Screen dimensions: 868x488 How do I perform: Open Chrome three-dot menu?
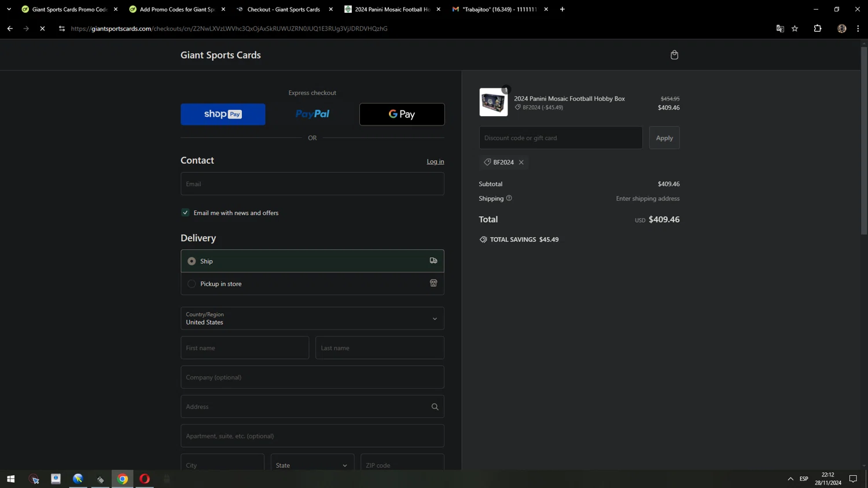(x=858, y=28)
